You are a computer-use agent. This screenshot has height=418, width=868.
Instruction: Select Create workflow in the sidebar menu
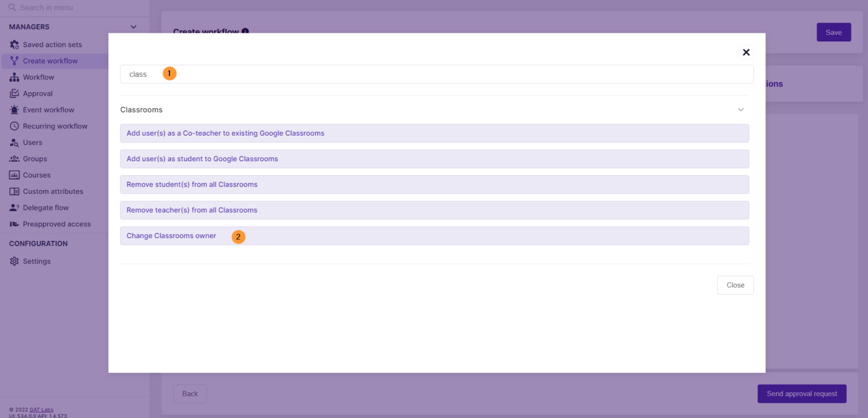click(x=50, y=61)
